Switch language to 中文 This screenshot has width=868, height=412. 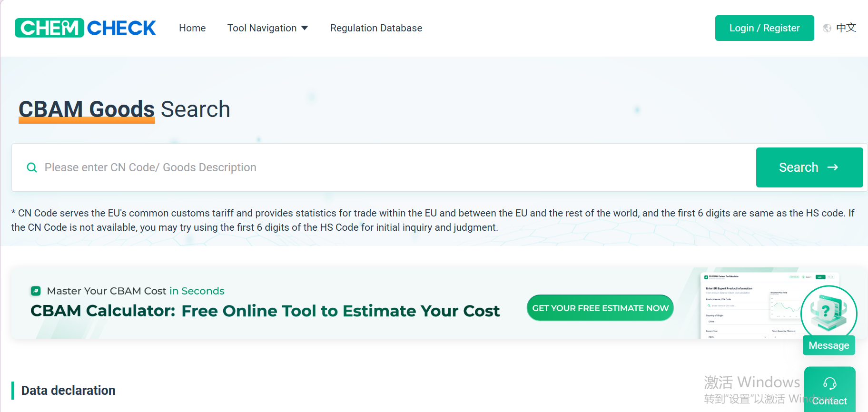846,28
